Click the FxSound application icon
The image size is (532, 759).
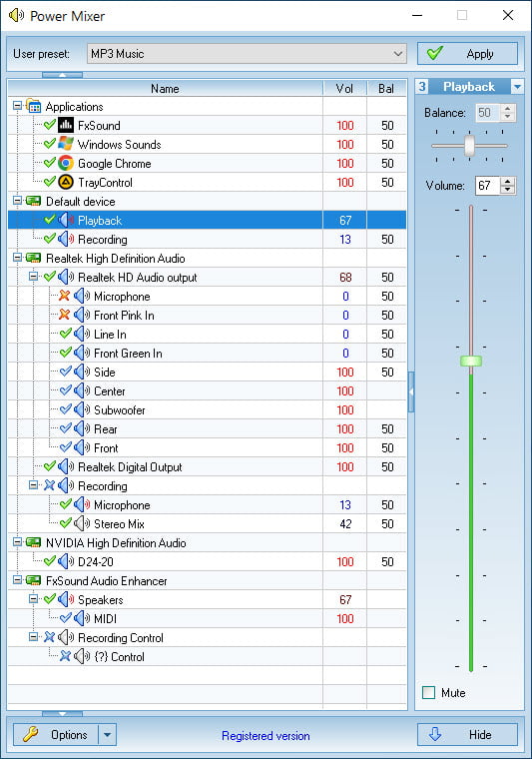pos(66,125)
